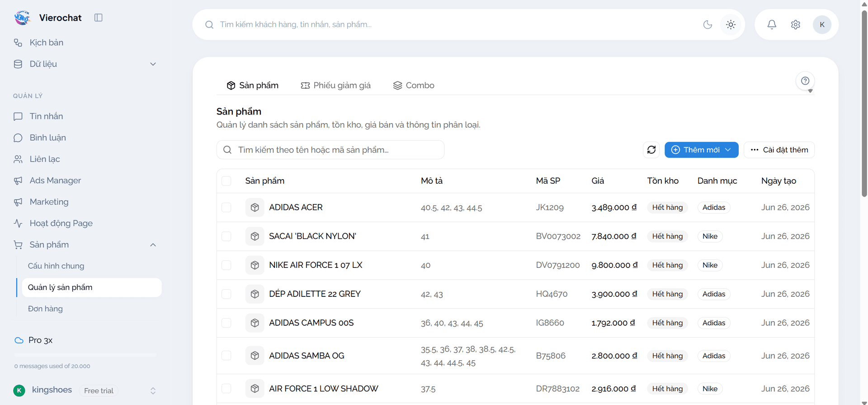Focus the product name search field
The image size is (868, 405).
(330, 150)
